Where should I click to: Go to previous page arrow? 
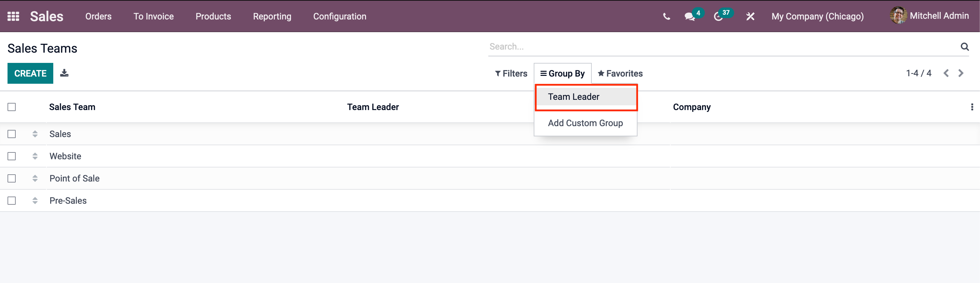tap(946, 73)
